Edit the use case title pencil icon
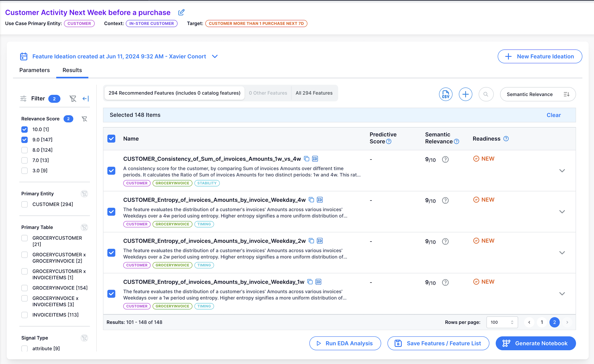The height and width of the screenshot is (364, 594). pyautogui.click(x=181, y=12)
